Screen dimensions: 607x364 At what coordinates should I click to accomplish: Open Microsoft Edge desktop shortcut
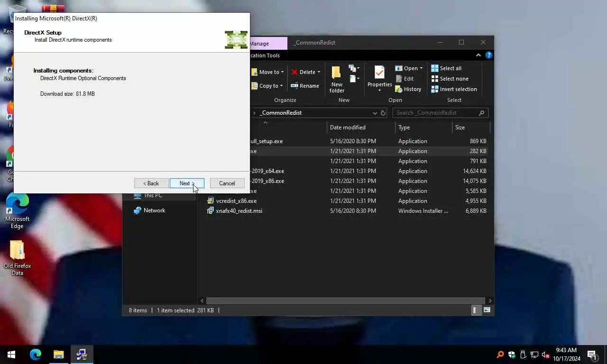coord(17,211)
